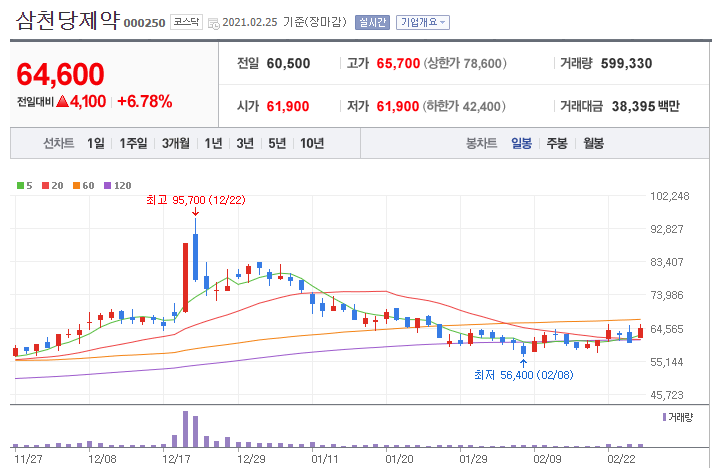Click the 봉차트 candle chart label
The height and width of the screenshot is (468, 712).
481,143
